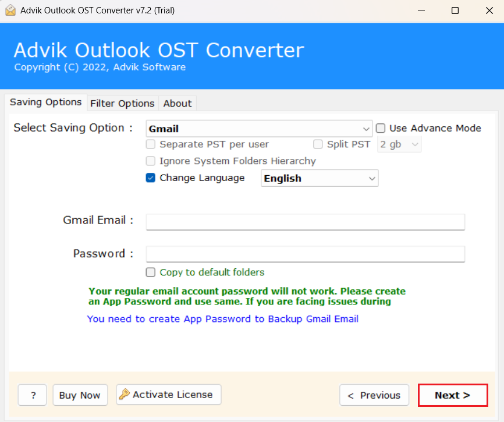This screenshot has width=504, height=422.
Task: Go back with the Previous button
Action: 374,395
